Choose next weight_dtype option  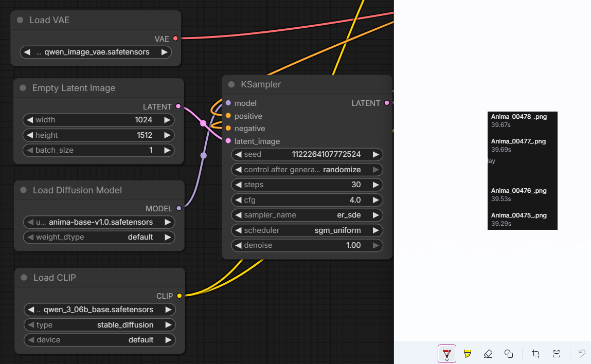168,237
